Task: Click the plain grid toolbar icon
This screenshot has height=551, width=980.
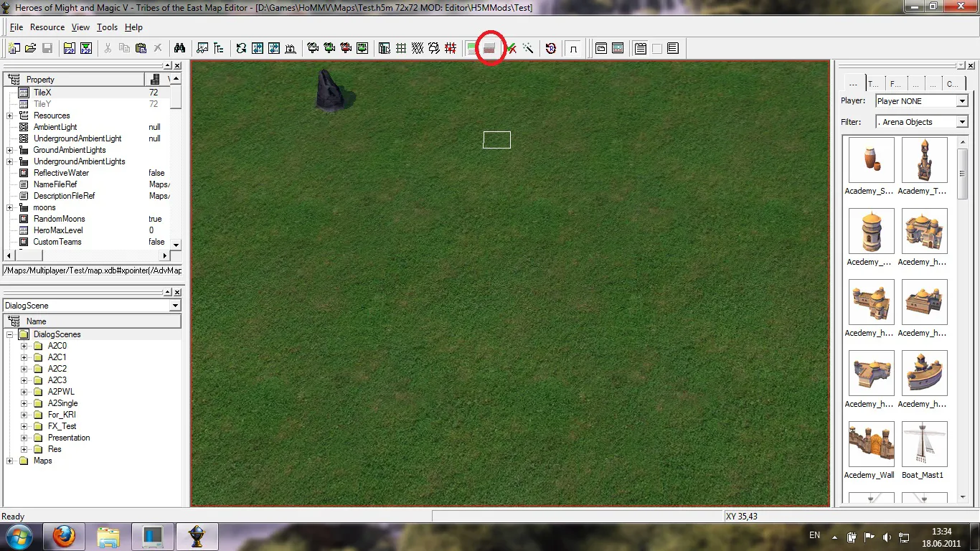Action: pyautogui.click(x=401, y=48)
